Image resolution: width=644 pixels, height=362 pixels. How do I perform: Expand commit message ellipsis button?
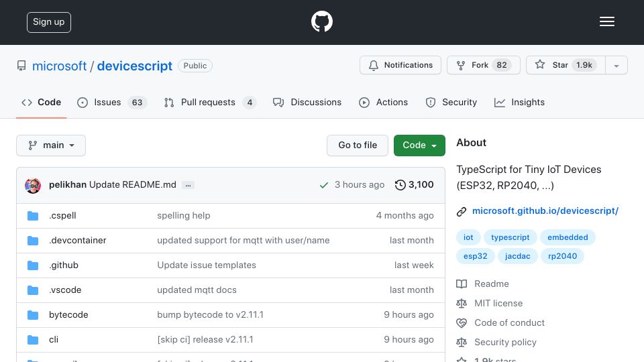pyautogui.click(x=188, y=186)
